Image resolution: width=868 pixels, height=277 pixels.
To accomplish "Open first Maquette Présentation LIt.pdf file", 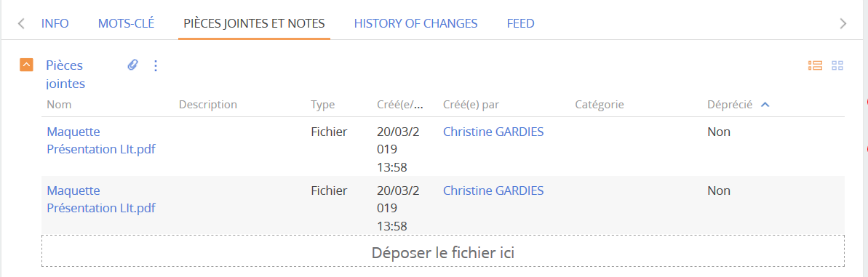I will pyautogui.click(x=101, y=140).
